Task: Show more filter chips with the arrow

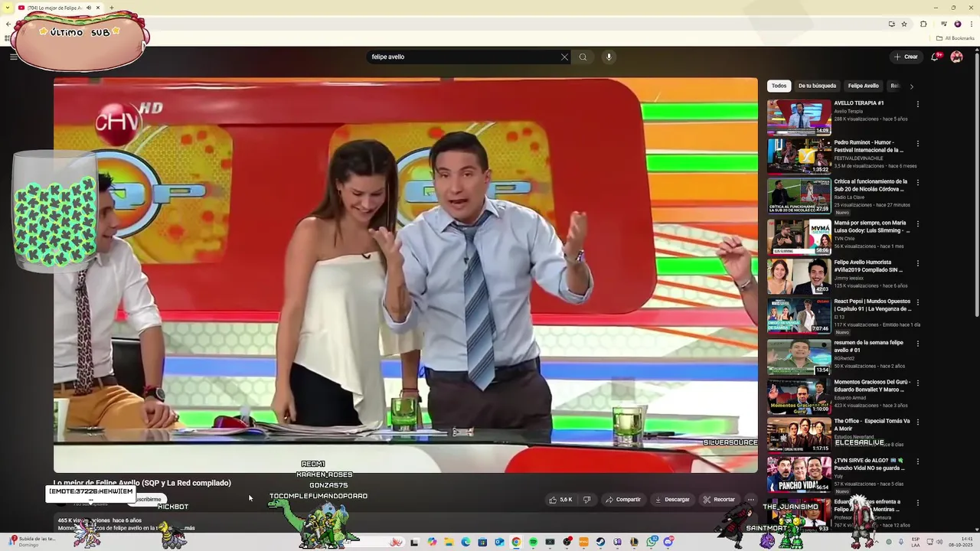Action: pos(911,86)
